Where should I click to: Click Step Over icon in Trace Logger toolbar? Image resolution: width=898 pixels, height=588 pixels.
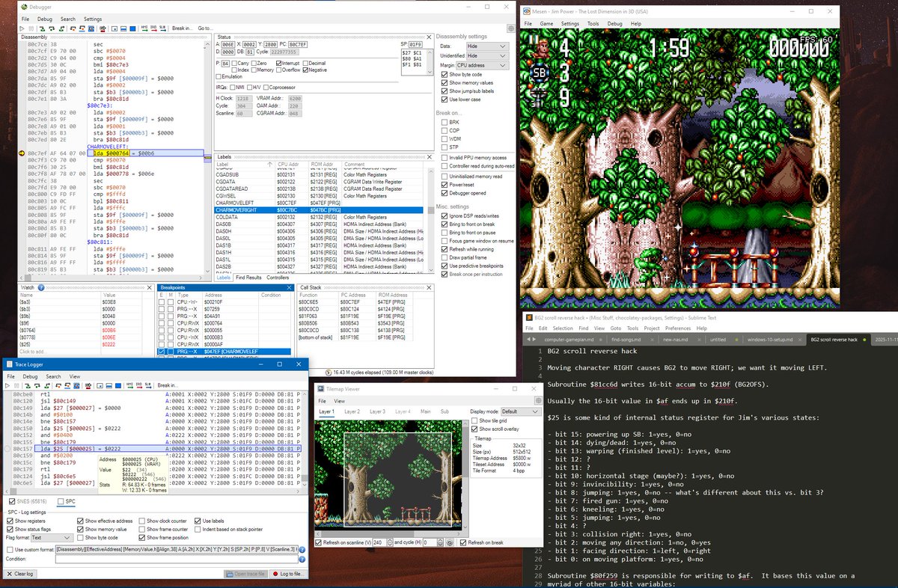(37, 385)
